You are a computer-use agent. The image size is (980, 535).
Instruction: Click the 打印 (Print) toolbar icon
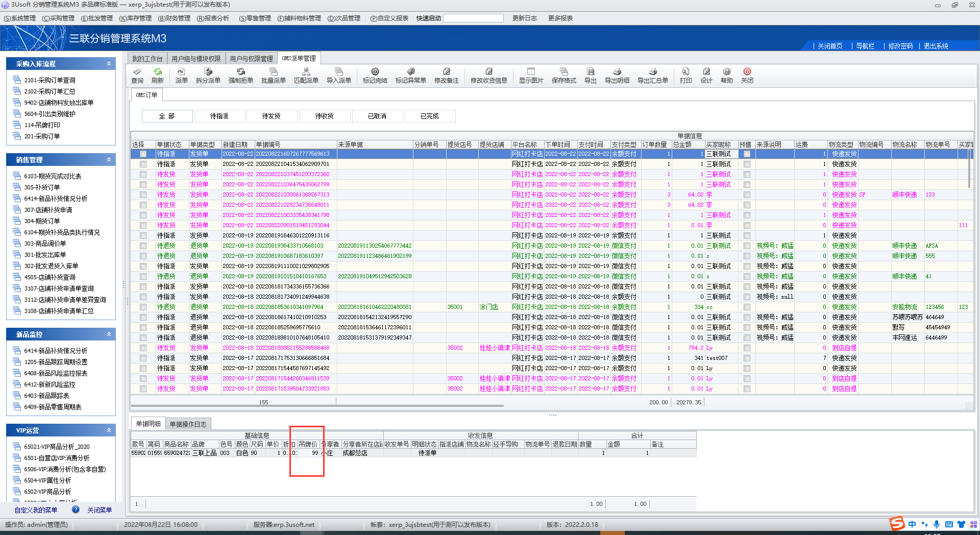click(x=685, y=75)
